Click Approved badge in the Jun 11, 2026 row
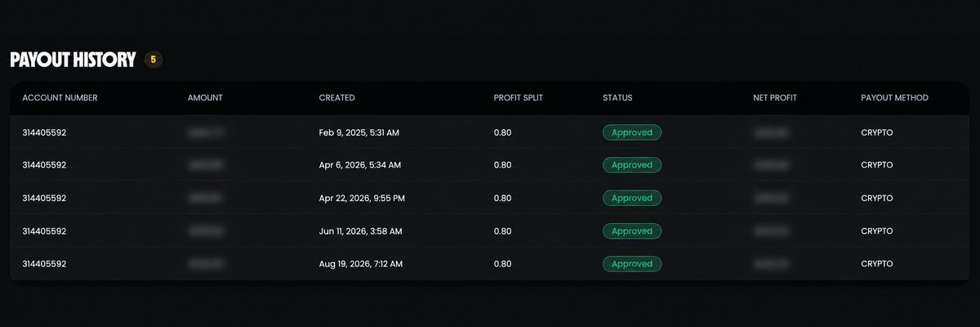This screenshot has height=327, width=980. 632,231
